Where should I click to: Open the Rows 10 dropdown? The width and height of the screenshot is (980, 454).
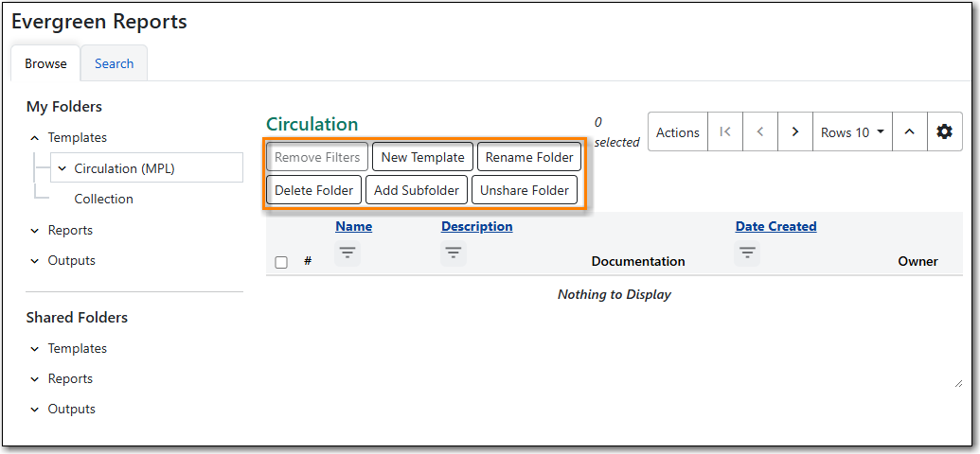(852, 132)
